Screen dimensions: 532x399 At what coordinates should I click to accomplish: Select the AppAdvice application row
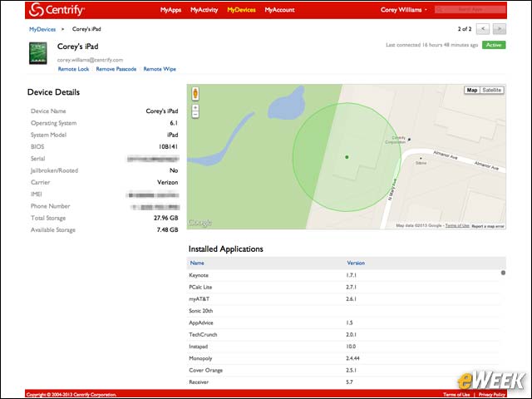[343, 323]
